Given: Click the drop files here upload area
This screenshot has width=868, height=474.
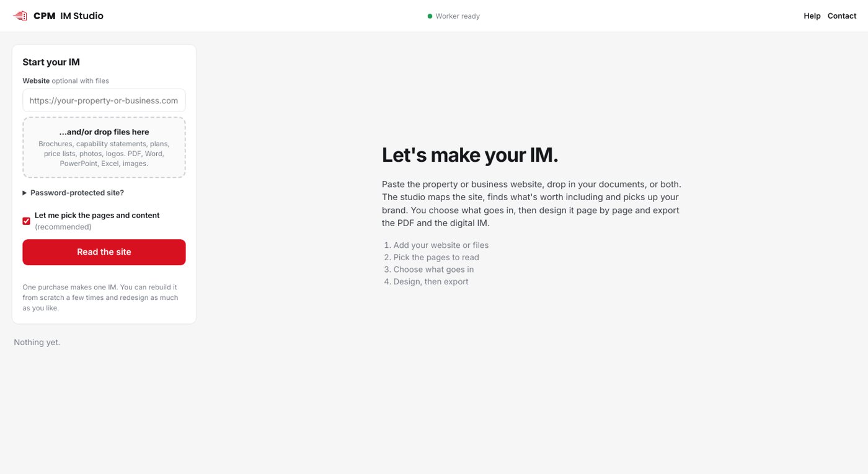Looking at the screenshot, I should tap(104, 147).
